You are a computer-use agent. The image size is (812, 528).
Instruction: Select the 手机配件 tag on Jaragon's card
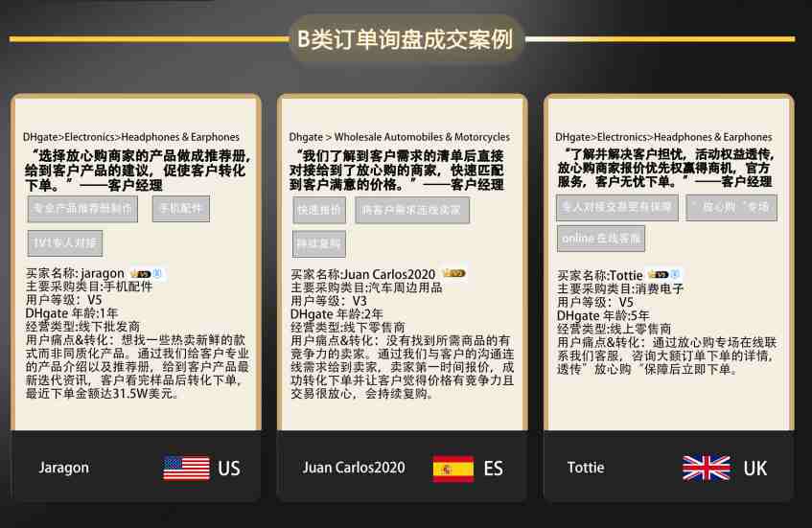tap(181, 209)
